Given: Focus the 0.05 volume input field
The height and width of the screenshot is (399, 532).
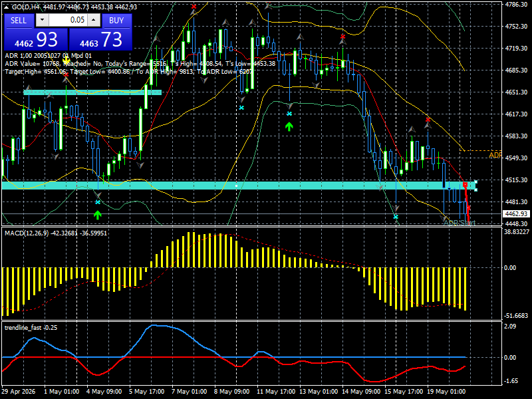Looking at the screenshot, I should (x=68, y=21).
